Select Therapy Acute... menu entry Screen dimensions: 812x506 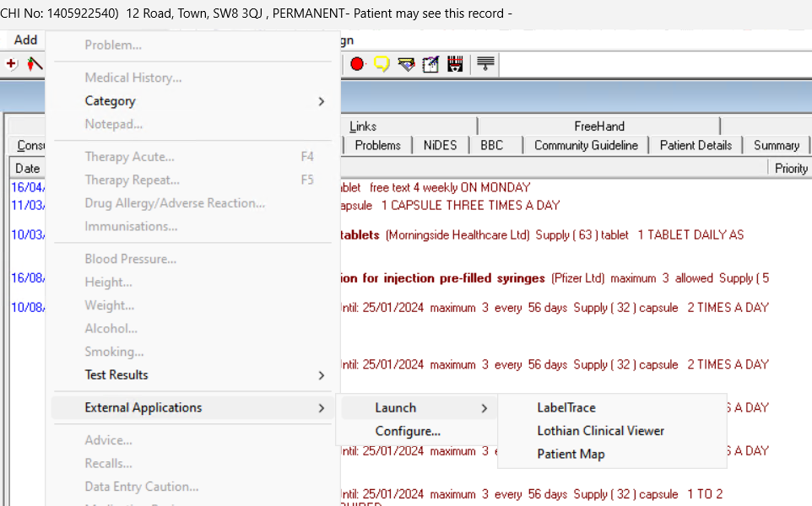tap(192, 157)
